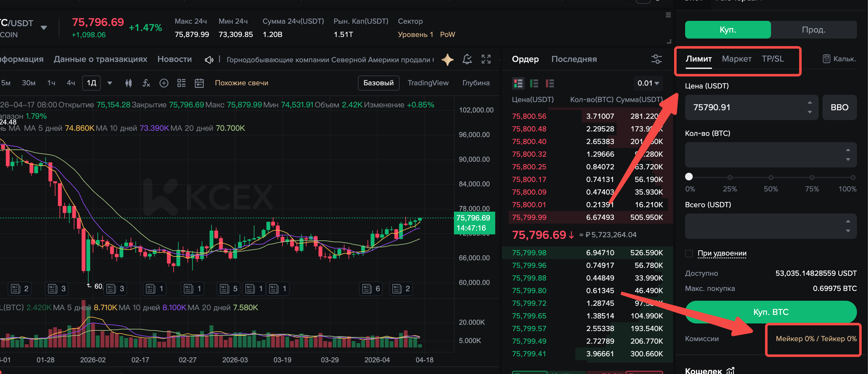868x374 pixels.
Task: Click the BBO price button
Action: pos(839,107)
